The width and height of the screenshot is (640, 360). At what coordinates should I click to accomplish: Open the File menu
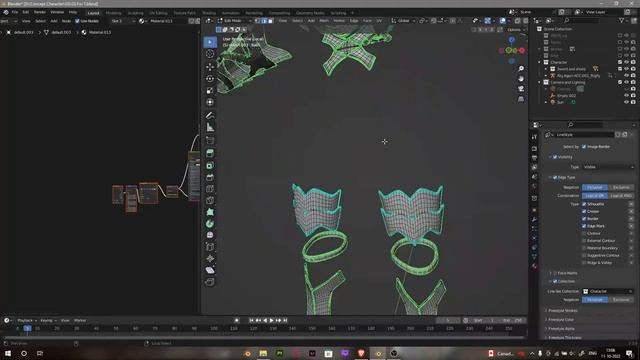tap(15, 12)
